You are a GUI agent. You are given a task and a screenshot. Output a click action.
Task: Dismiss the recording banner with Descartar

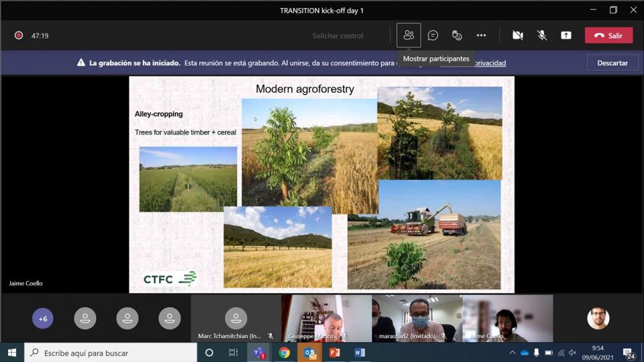click(x=612, y=63)
